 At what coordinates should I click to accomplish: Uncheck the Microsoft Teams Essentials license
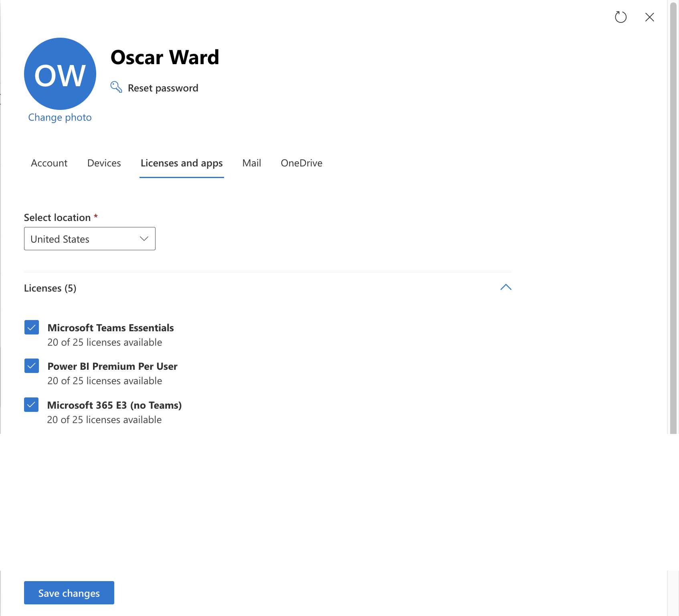pyautogui.click(x=32, y=327)
